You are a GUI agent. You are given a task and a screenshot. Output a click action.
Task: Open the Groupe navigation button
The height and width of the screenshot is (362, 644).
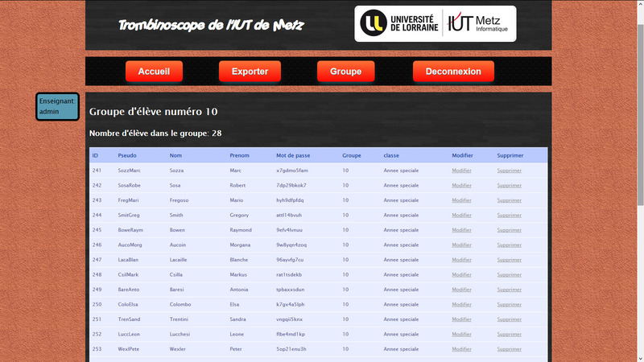tap(345, 72)
